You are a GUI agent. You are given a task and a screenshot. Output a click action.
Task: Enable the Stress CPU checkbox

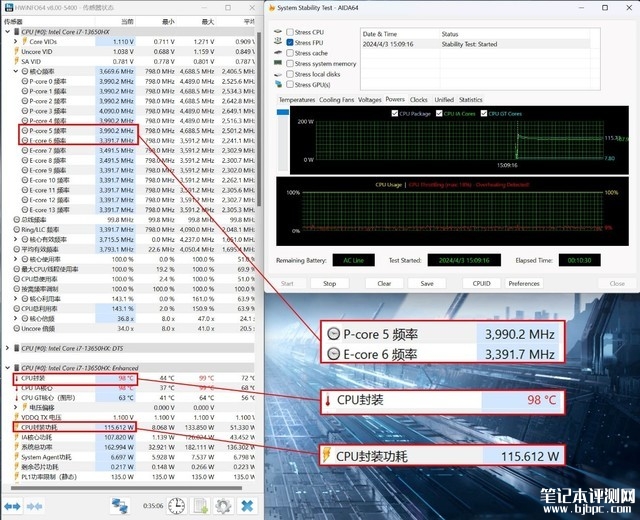pyautogui.click(x=290, y=32)
